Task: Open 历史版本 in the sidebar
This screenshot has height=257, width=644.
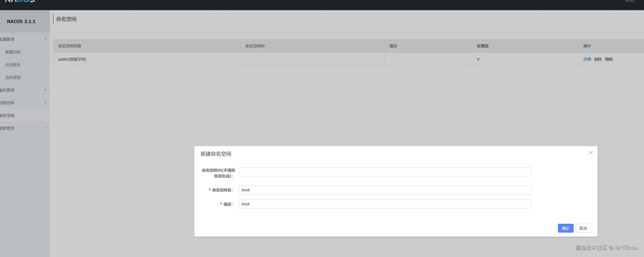Action: point(13,65)
